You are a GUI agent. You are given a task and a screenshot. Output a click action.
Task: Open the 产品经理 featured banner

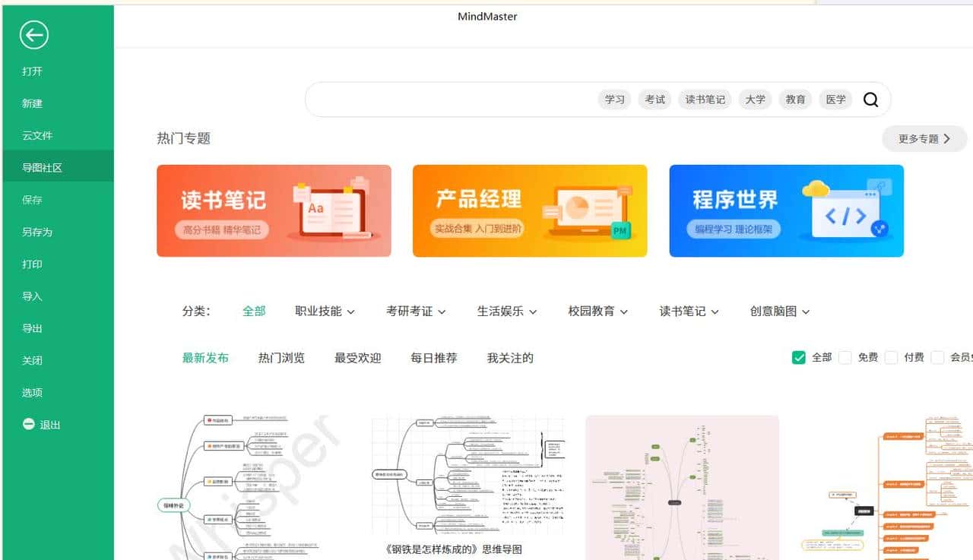(530, 210)
